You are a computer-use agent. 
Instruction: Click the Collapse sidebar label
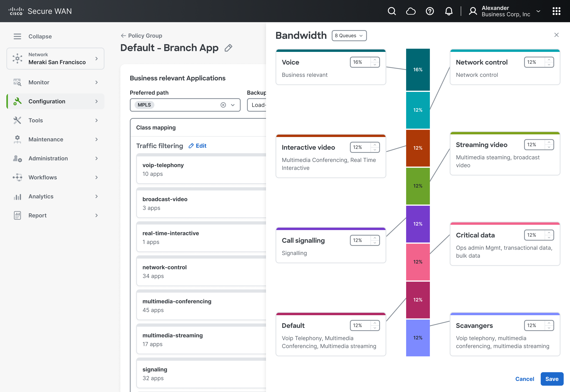pos(40,36)
